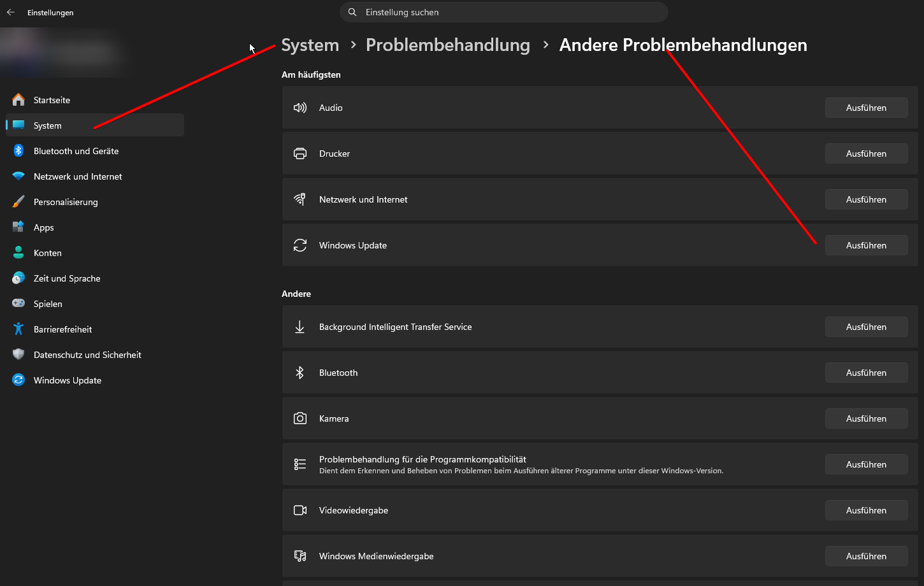Click the System monitor icon

18,125
